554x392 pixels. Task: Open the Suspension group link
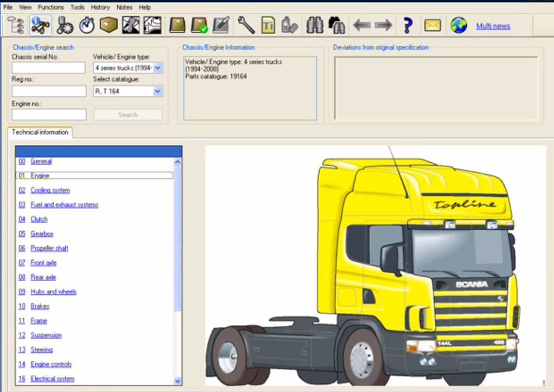click(46, 335)
